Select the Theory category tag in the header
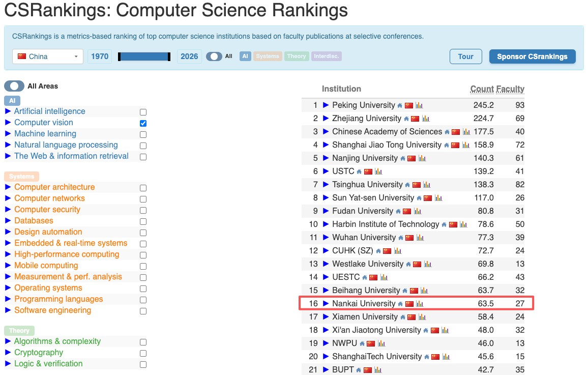Viewport: 588px width, 375px height. click(x=297, y=56)
